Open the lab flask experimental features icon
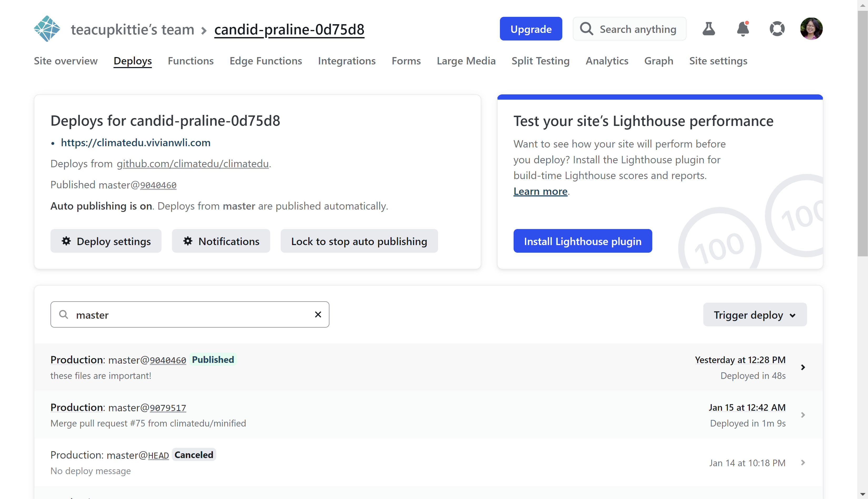 tap(709, 29)
